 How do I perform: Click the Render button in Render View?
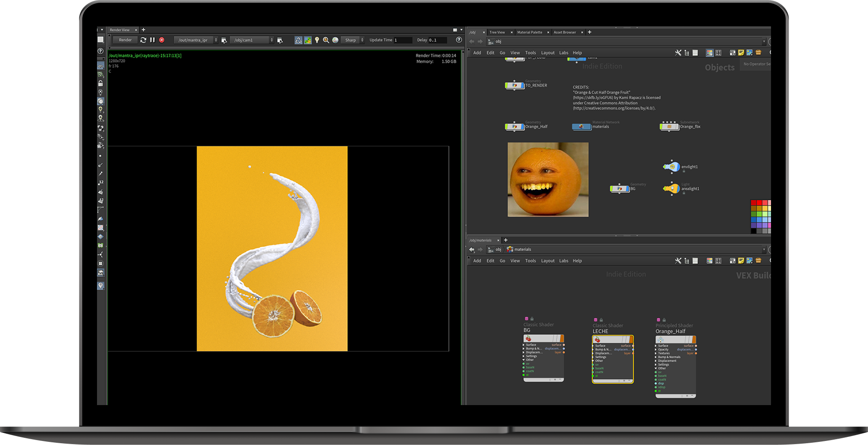pyautogui.click(x=125, y=40)
